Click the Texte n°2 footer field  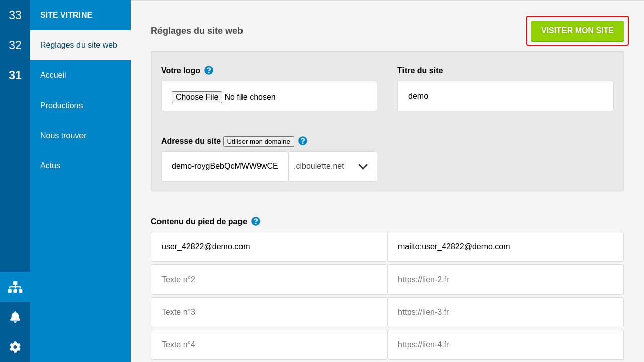(x=269, y=280)
